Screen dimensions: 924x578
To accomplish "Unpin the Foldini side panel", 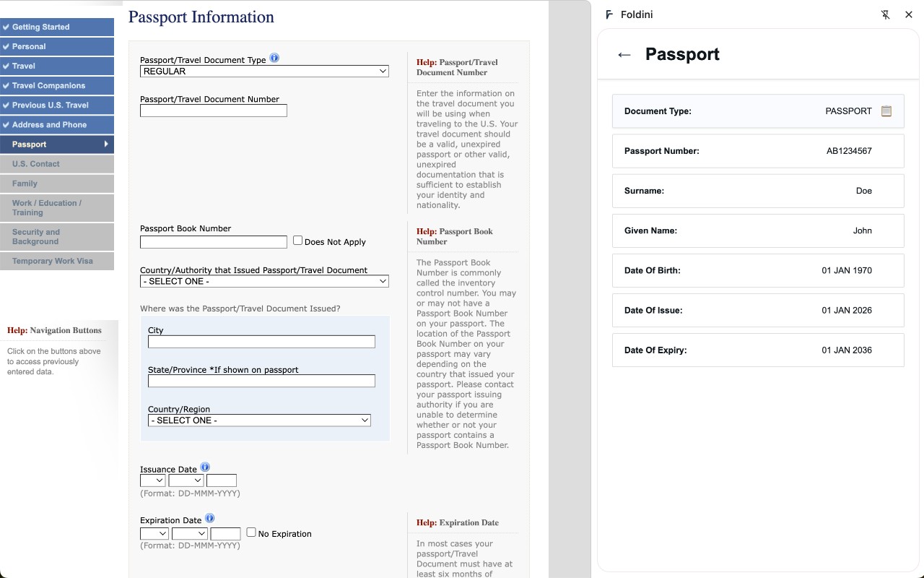I will (x=886, y=14).
